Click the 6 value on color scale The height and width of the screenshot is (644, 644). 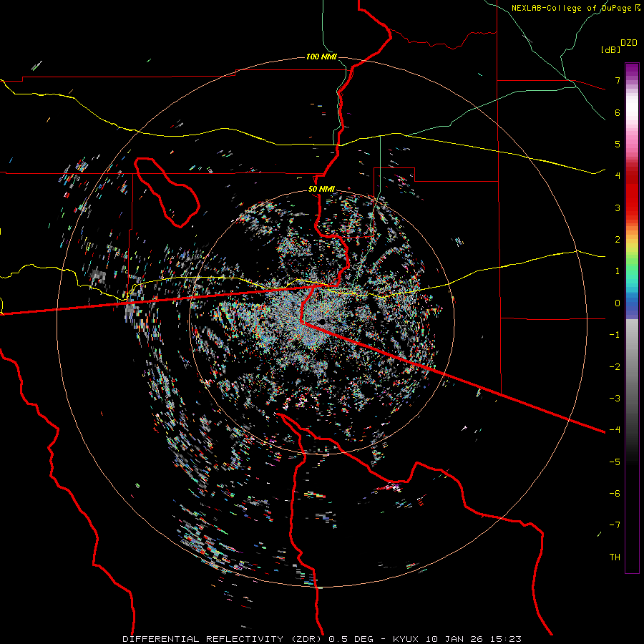[x=618, y=112]
